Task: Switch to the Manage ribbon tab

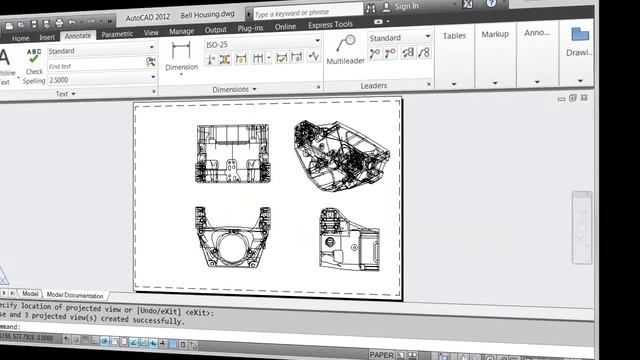Action: click(182, 31)
